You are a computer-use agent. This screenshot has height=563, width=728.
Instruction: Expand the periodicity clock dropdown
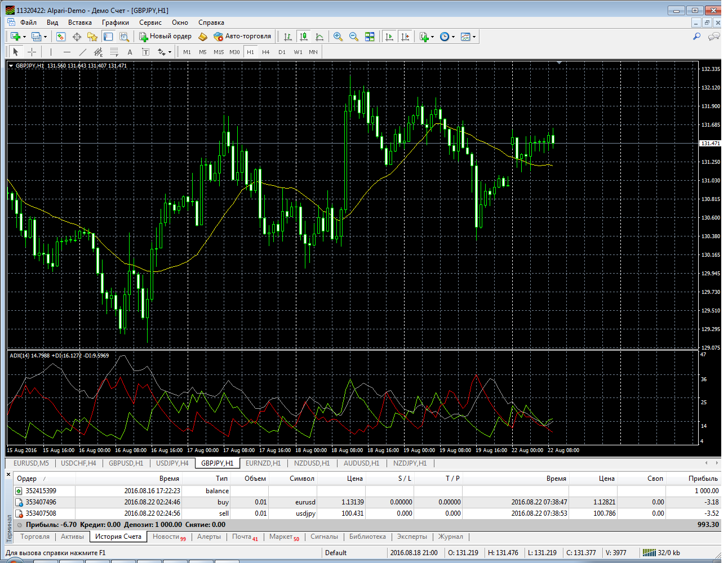[453, 37]
